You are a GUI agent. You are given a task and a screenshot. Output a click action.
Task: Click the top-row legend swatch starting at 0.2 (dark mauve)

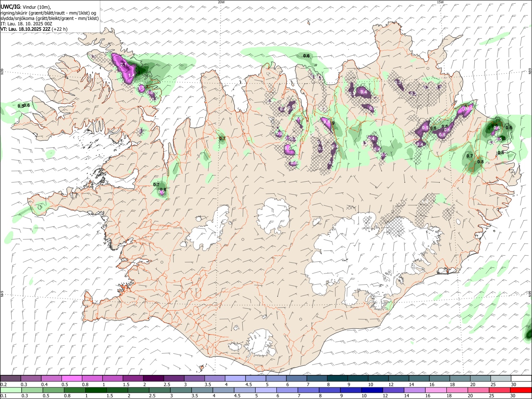coord(10,379)
